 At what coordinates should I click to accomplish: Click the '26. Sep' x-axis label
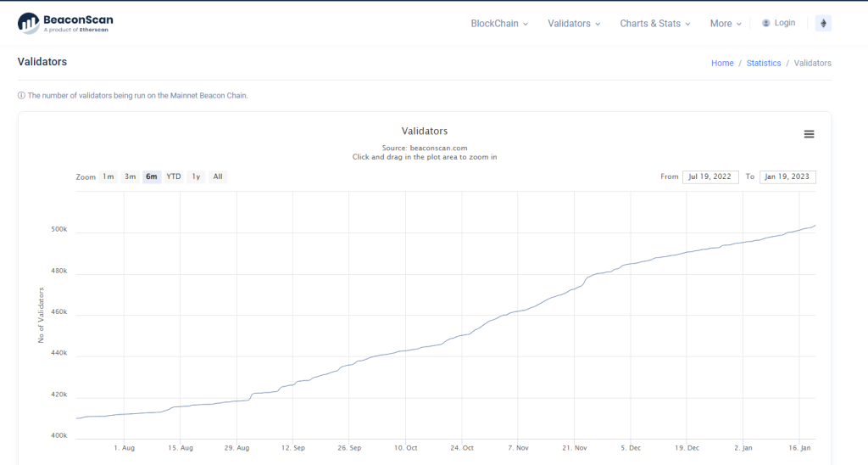pyautogui.click(x=349, y=448)
